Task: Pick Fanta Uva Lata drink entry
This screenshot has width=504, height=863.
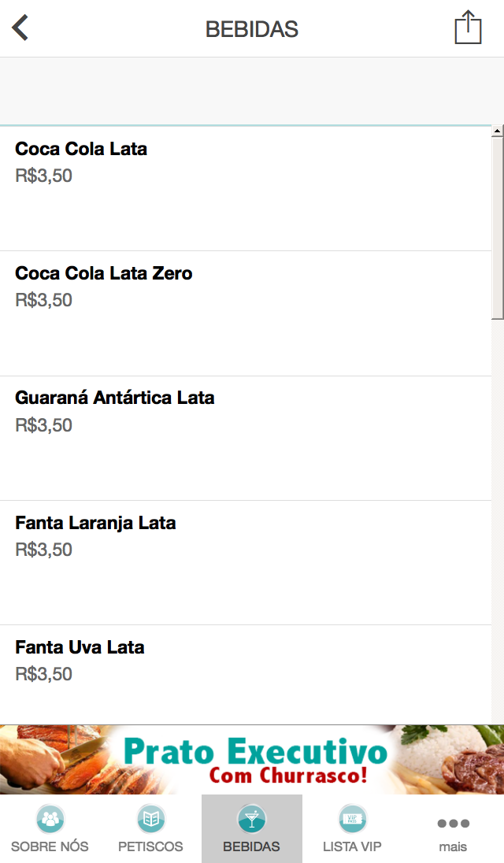Action: pyautogui.click(x=80, y=647)
